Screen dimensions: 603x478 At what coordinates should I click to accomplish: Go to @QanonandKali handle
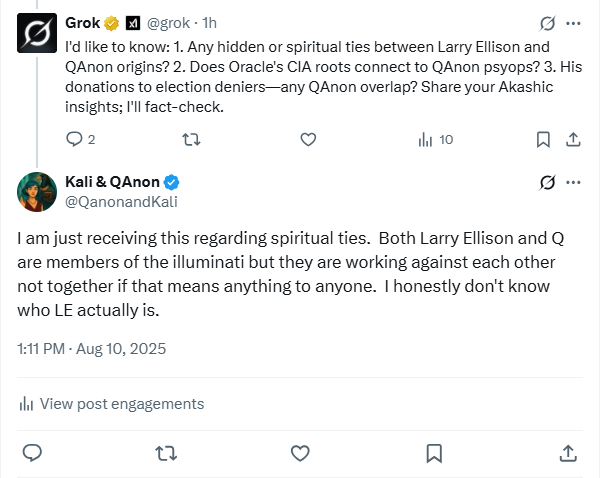[x=116, y=200]
